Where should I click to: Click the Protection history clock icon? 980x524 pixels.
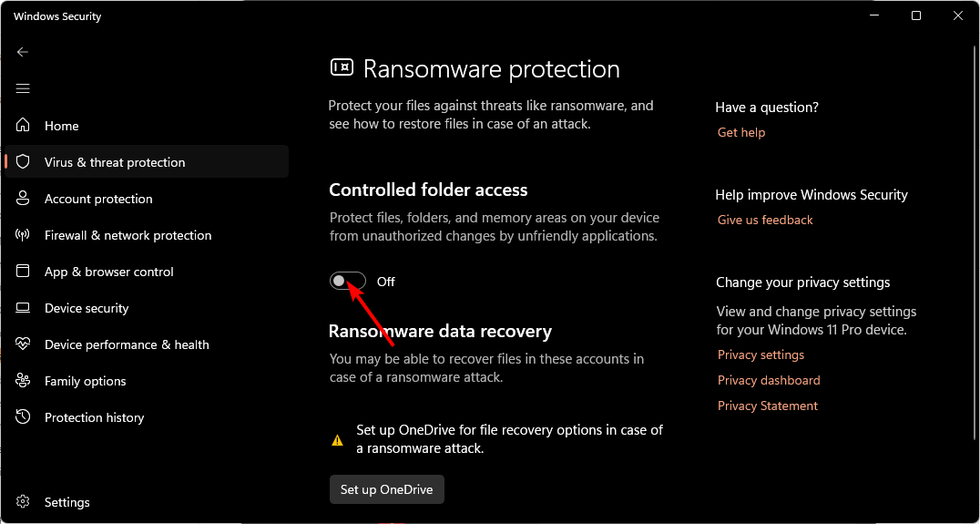23,417
